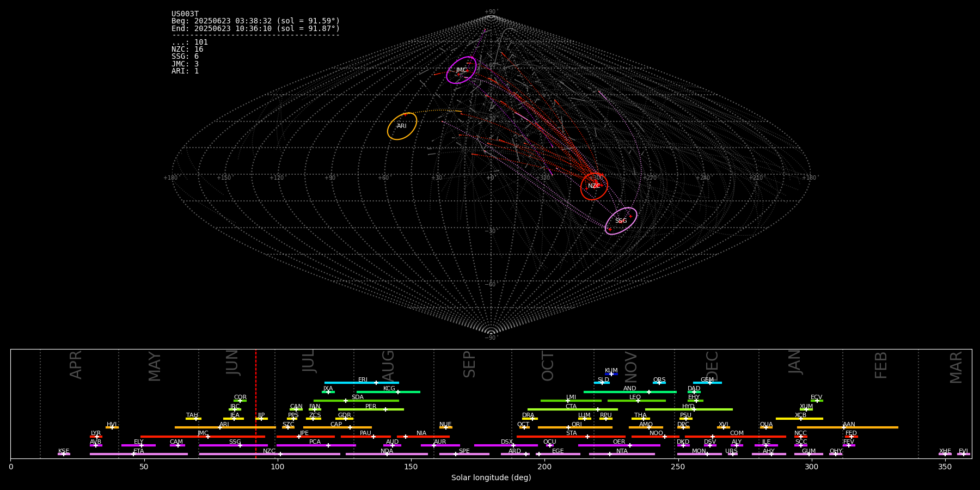Click the 'JMC: 3' count in legend
980x490 pixels.
185,64
